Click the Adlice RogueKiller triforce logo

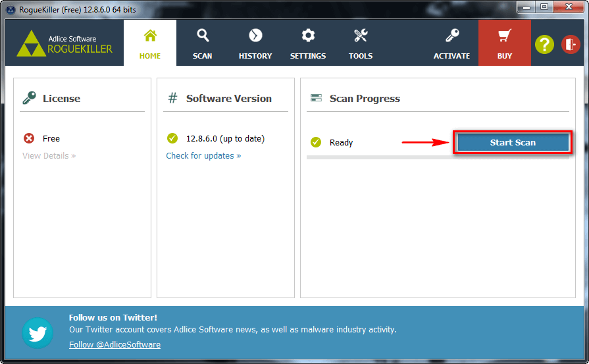[30, 43]
